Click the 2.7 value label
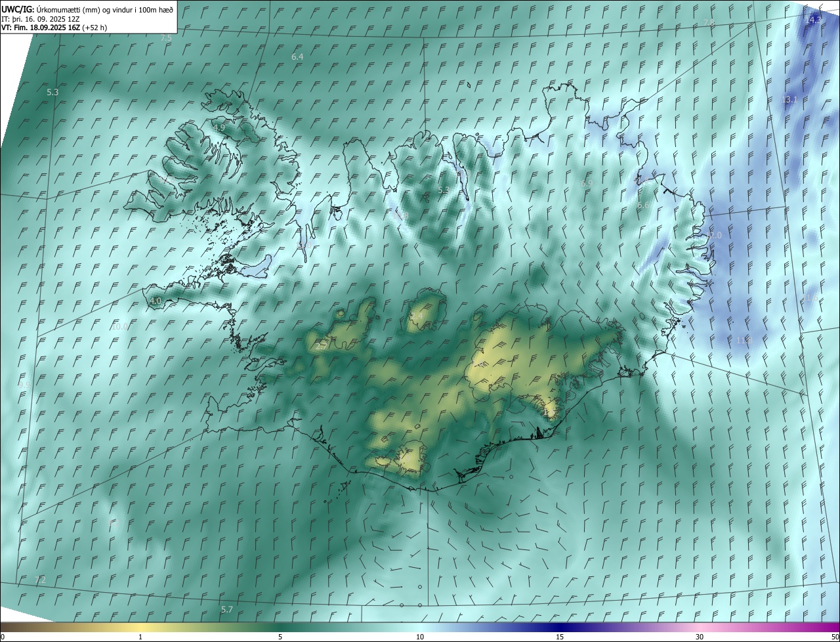The image size is (840, 642). [322, 346]
